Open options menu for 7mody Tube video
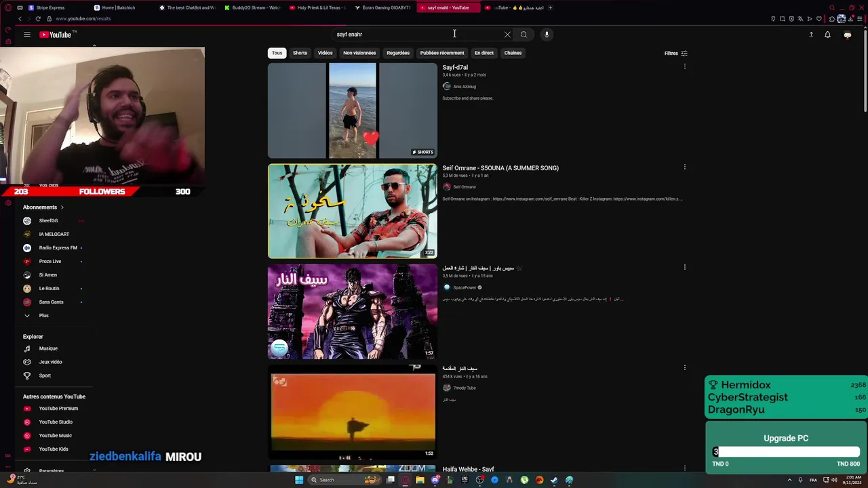 pos(685,367)
